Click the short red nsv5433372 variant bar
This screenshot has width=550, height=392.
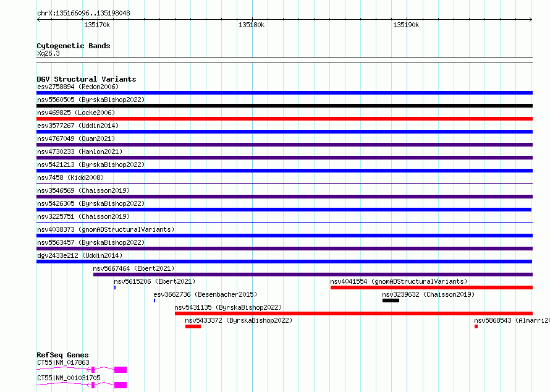click(x=193, y=326)
